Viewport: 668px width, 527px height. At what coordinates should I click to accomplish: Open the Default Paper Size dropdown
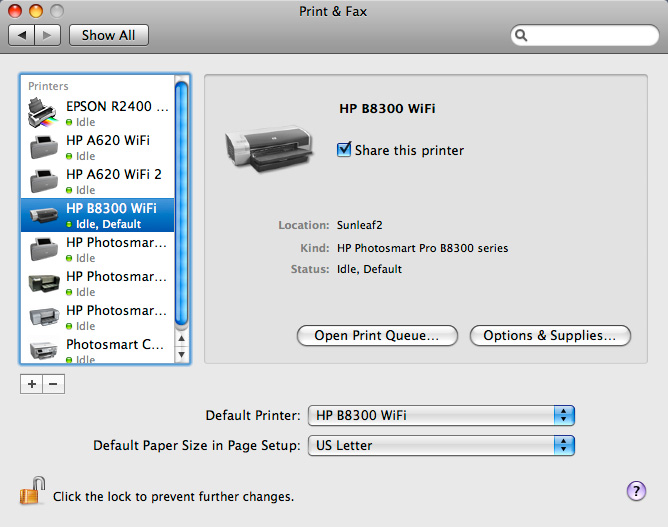pyautogui.click(x=441, y=446)
